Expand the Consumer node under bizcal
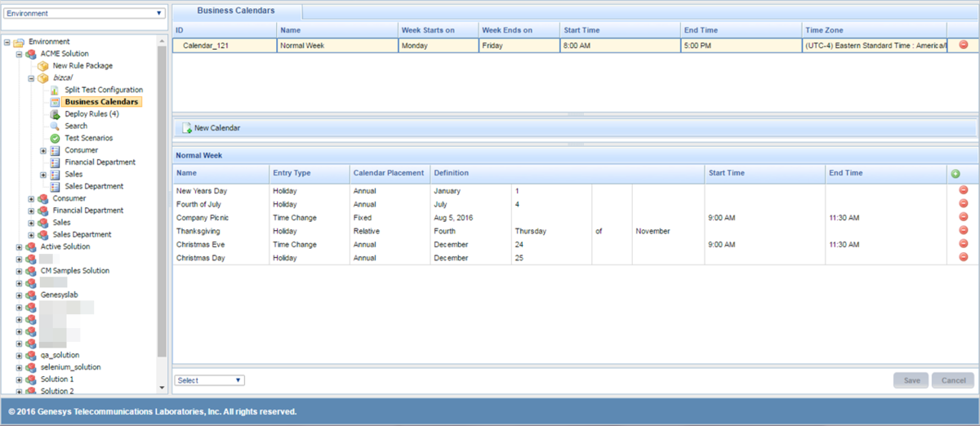Viewport: 980px width, 426px height. (43, 150)
